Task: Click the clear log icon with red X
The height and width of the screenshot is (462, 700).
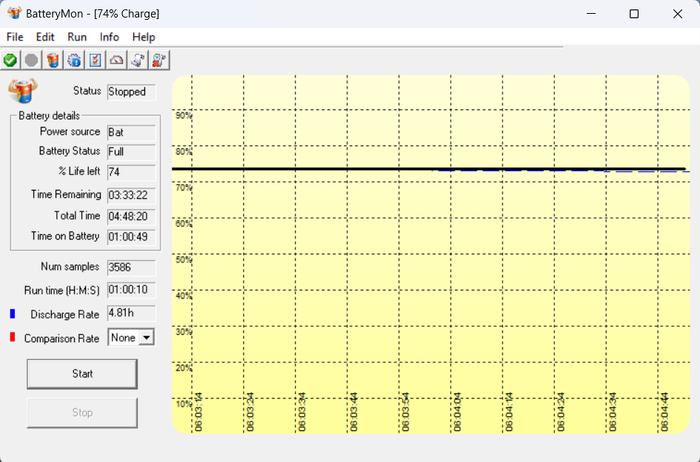Action: coord(159,60)
